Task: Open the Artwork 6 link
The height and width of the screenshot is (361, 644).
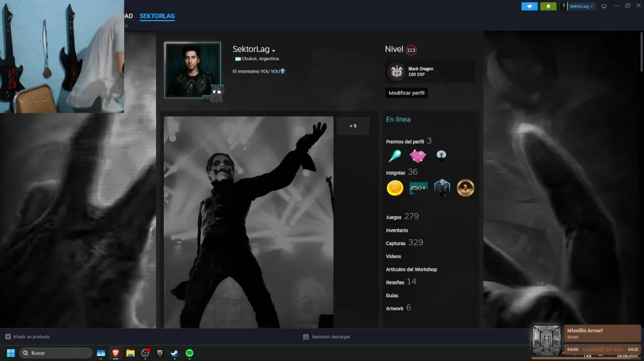Action: [x=399, y=308]
